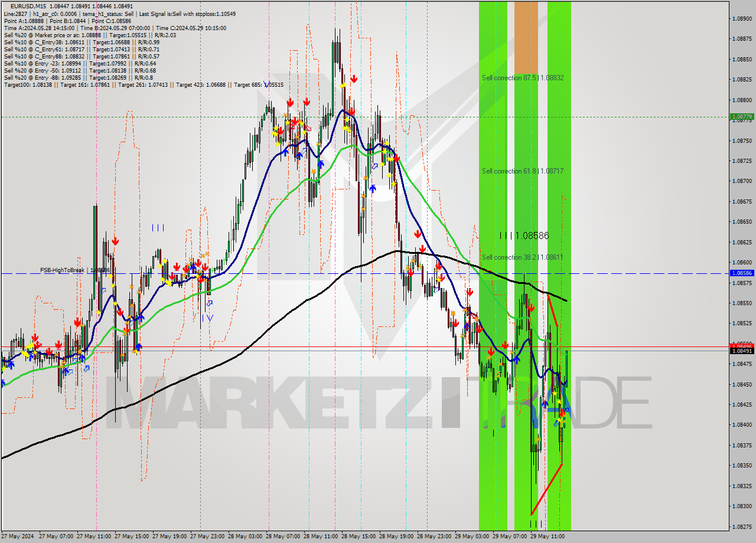Click the 1.08450 price axis label
756x543 pixels.
click(742, 384)
